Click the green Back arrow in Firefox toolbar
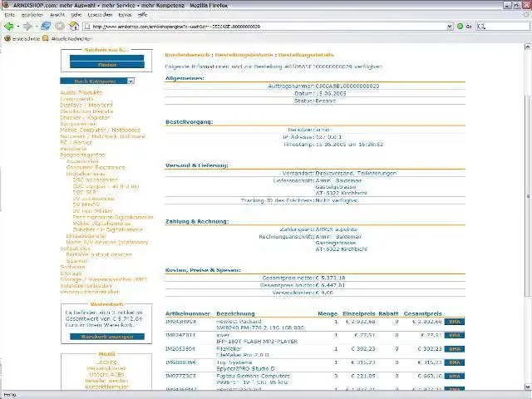The height and width of the screenshot is (399, 532). (x=9, y=26)
